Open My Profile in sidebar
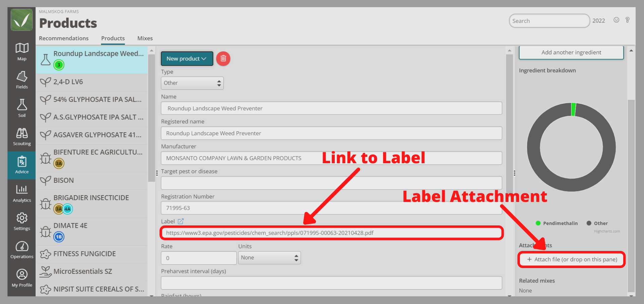This screenshot has height=304, width=644. tap(22, 278)
